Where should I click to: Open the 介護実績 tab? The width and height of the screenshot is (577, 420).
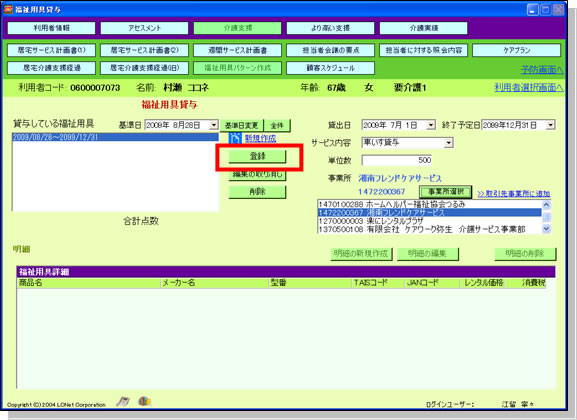[x=424, y=28]
